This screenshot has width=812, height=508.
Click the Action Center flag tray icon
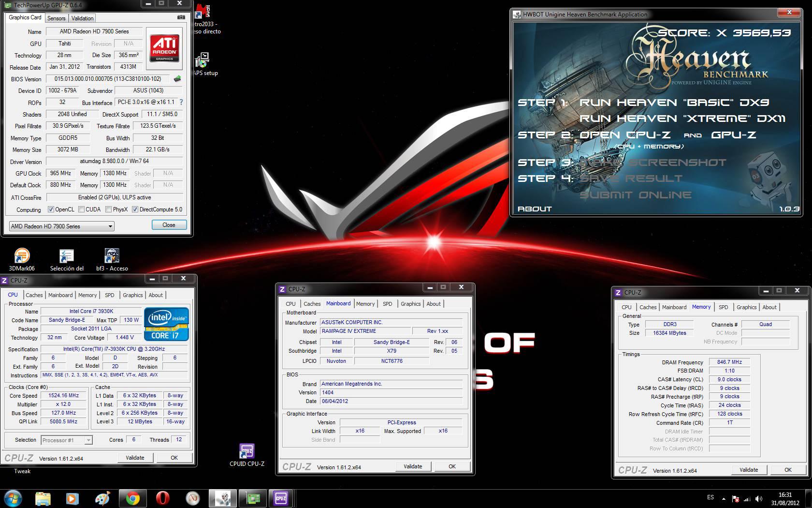pyautogui.click(x=735, y=499)
